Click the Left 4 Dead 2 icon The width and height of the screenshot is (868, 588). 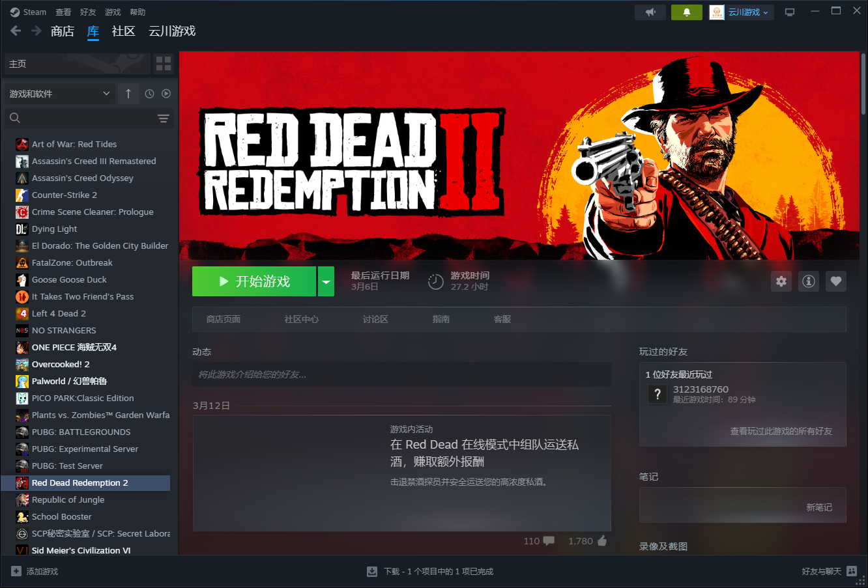(x=22, y=313)
